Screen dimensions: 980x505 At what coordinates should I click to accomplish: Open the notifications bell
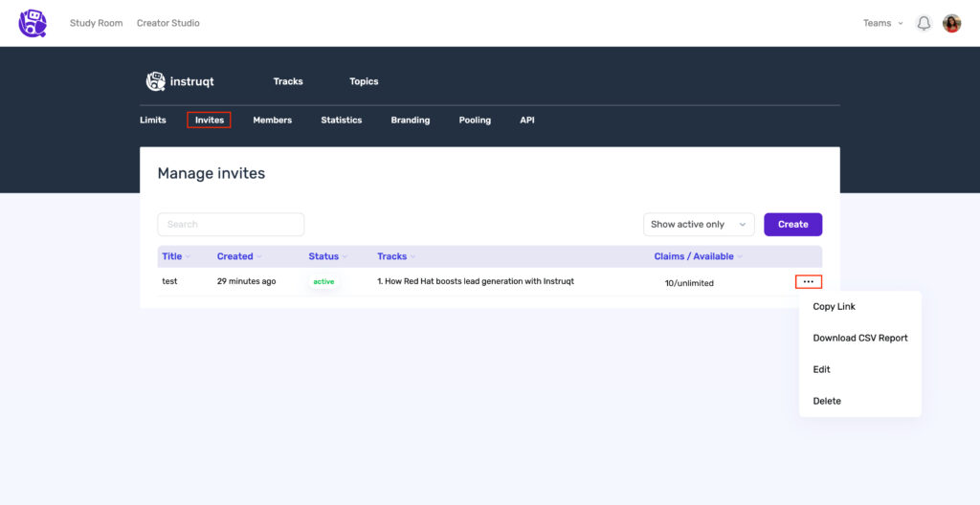pos(924,23)
